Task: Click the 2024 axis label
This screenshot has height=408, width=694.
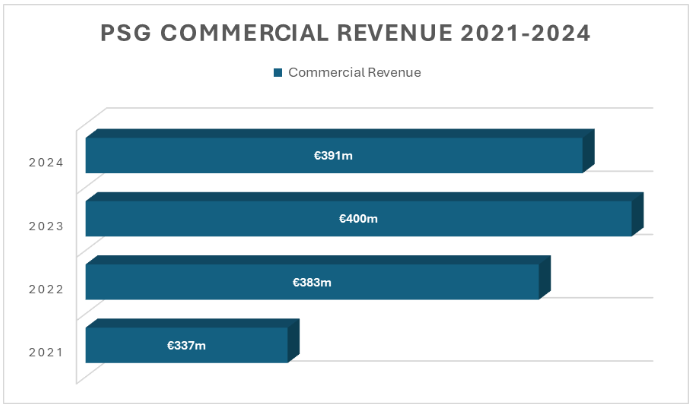Action: (46, 163)
